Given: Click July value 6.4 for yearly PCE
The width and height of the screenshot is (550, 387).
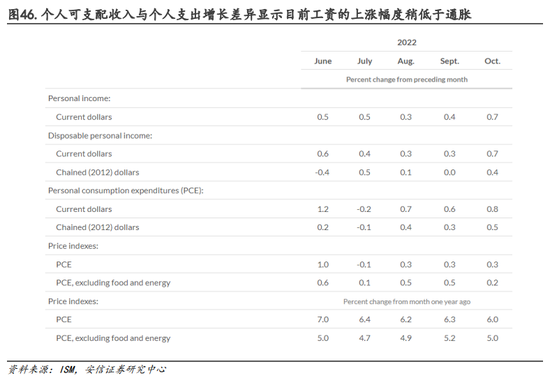Looking at the screenshot, I should point(364,320).
